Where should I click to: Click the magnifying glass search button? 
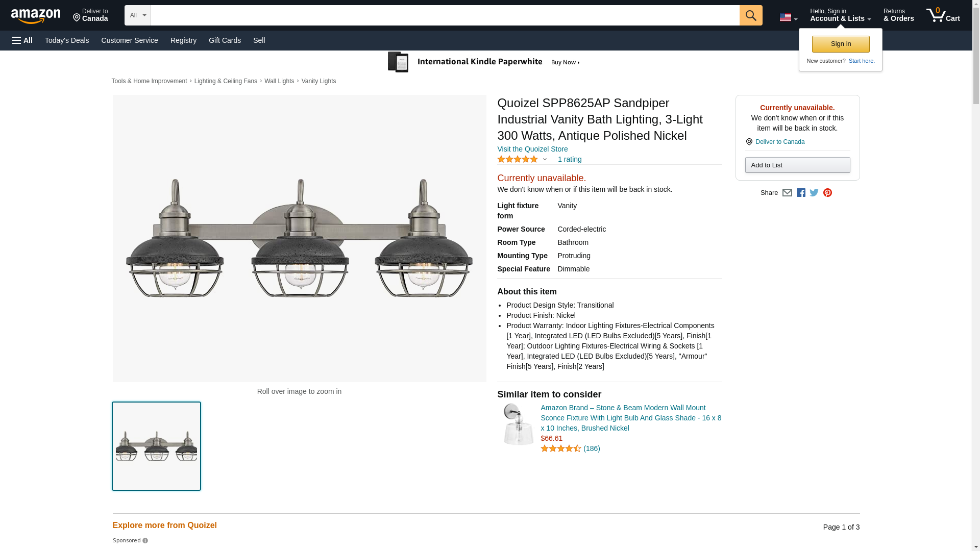(x=750, y=15)
